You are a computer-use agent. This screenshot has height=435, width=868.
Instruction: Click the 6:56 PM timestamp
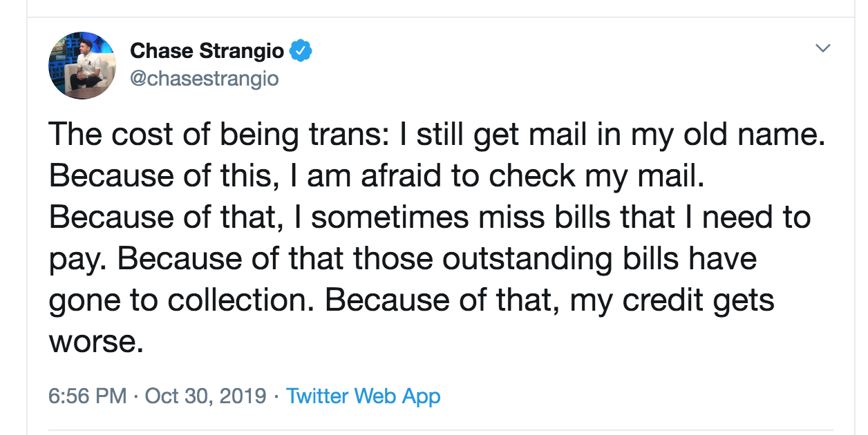pyautogui.click(x=88, y=396)
